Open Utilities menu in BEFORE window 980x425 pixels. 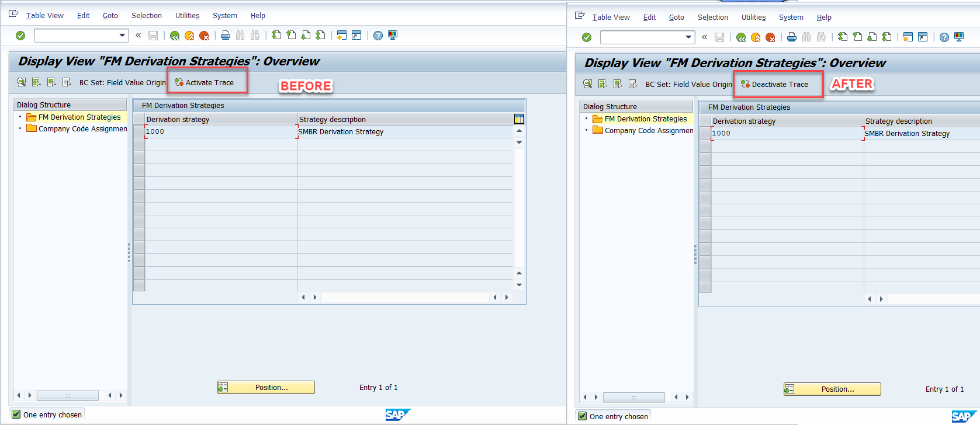pyautogui.click(x=187, y=16)
